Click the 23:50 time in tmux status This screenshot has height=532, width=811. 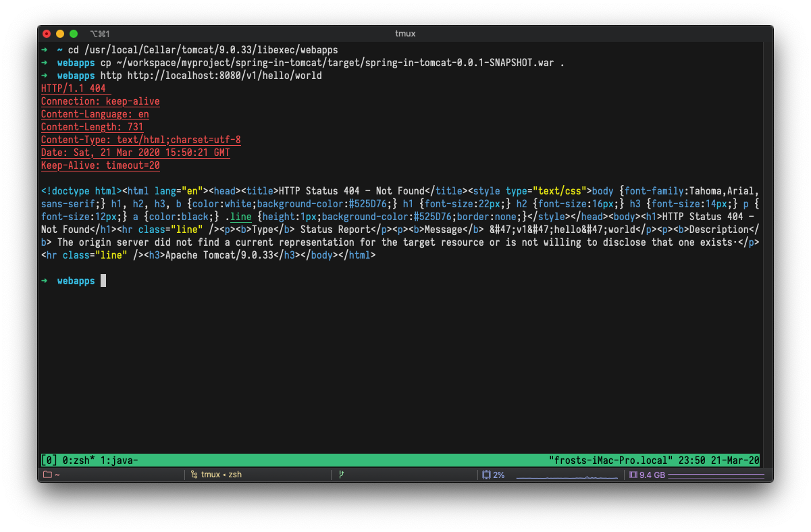tap(692, 460)
